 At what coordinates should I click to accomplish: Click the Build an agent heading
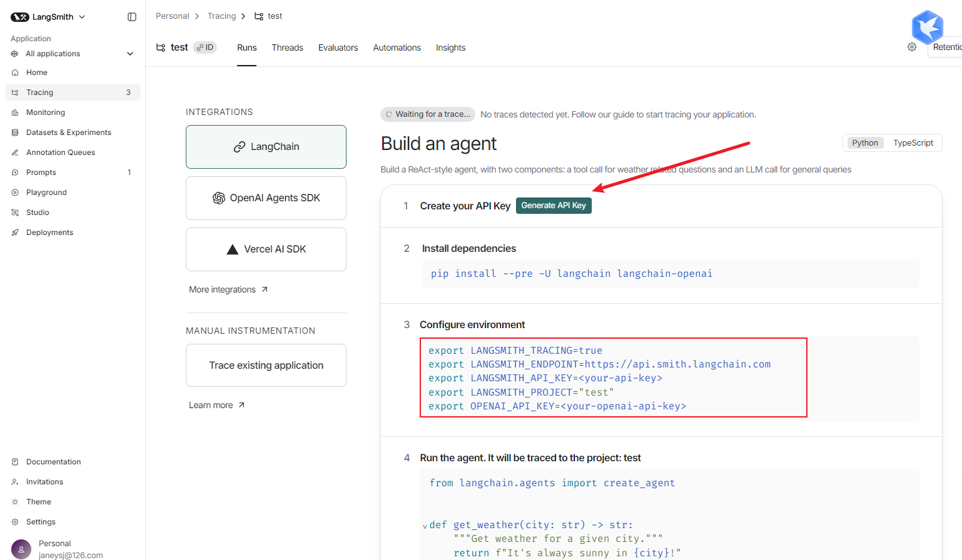click(438, 144)
